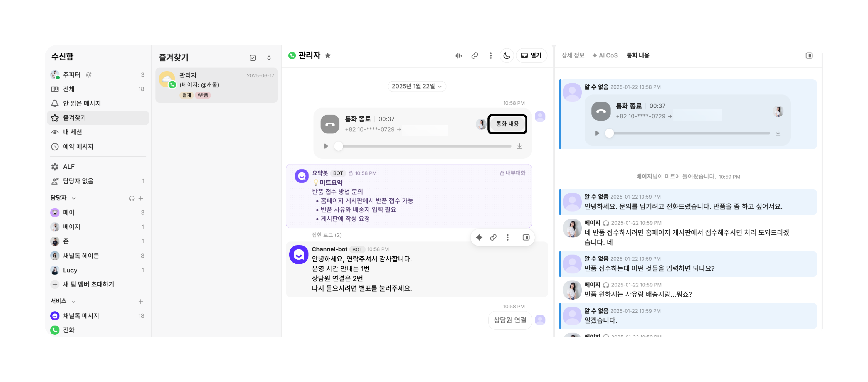Switch to the AI CoS tab
Image resolution: width=868 pixels, height=382 pixels.
[605, 56]
